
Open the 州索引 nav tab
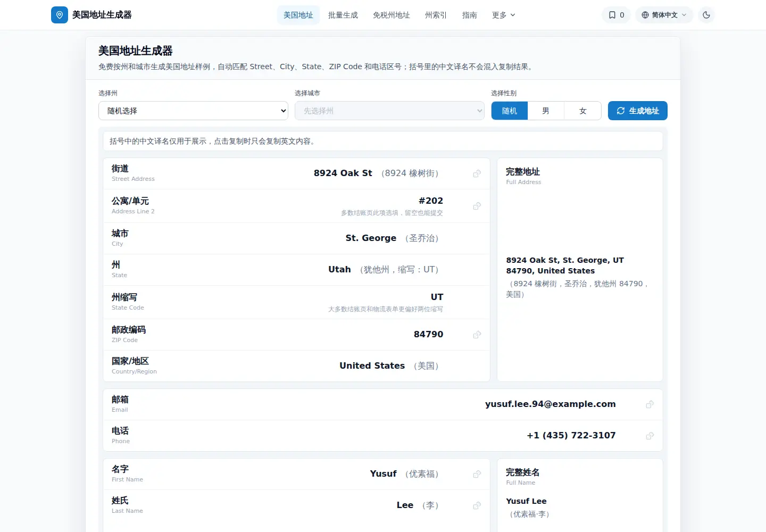436,15
